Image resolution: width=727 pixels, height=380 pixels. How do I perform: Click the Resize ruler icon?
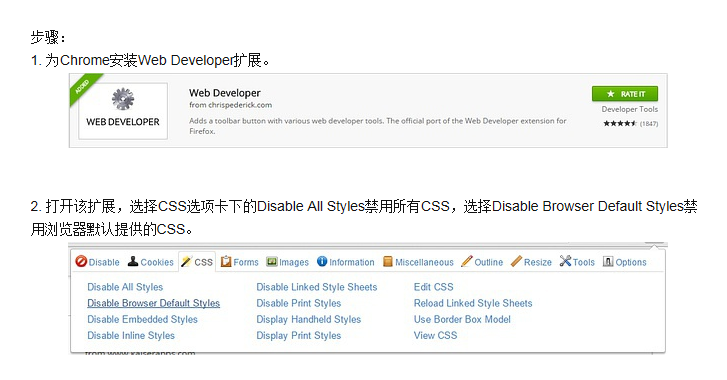coord(516,261)
